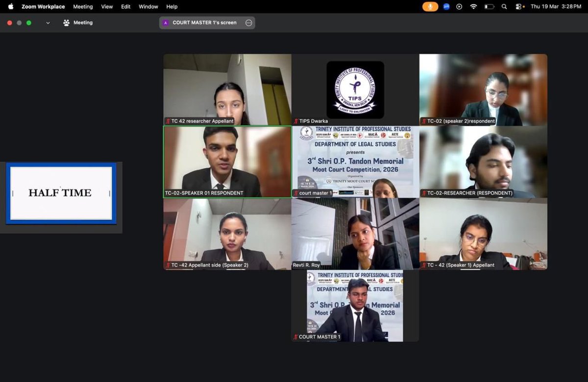Click the name label 'TIPS Dwarka'
588x382 pixels.
tap(314, 121)
